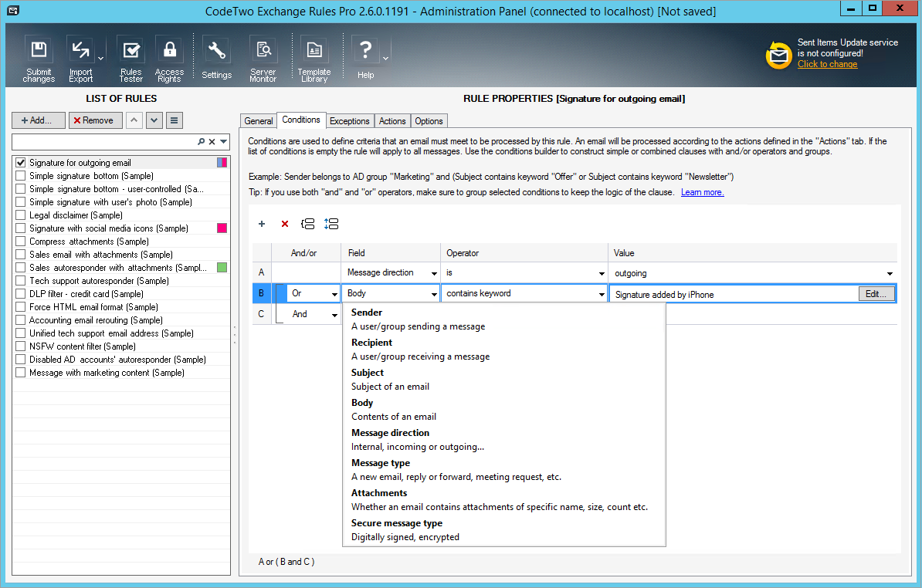Expand the Value dropdown showing outgoing
This screenshot has width=922, height=588.
pos(890,272)
